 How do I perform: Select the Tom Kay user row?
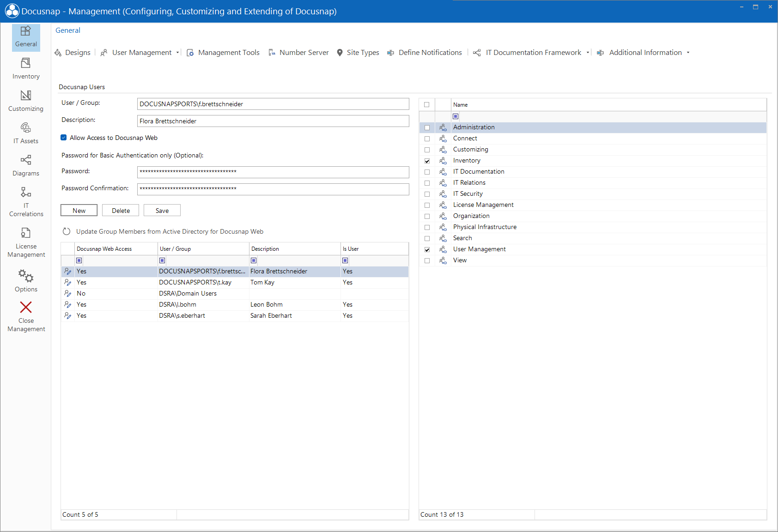pos(235,283)
